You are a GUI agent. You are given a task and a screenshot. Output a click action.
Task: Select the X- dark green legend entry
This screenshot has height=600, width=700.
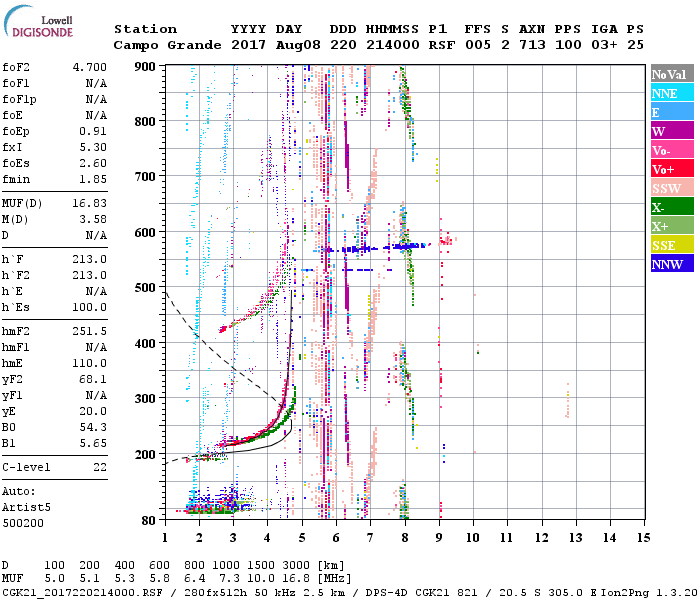point(672,207)
